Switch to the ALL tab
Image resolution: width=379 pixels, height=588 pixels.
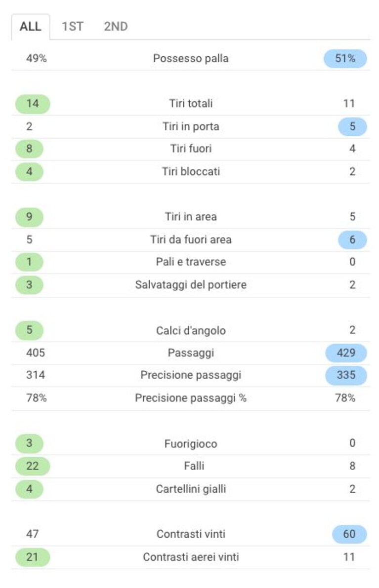pos(31,27)
